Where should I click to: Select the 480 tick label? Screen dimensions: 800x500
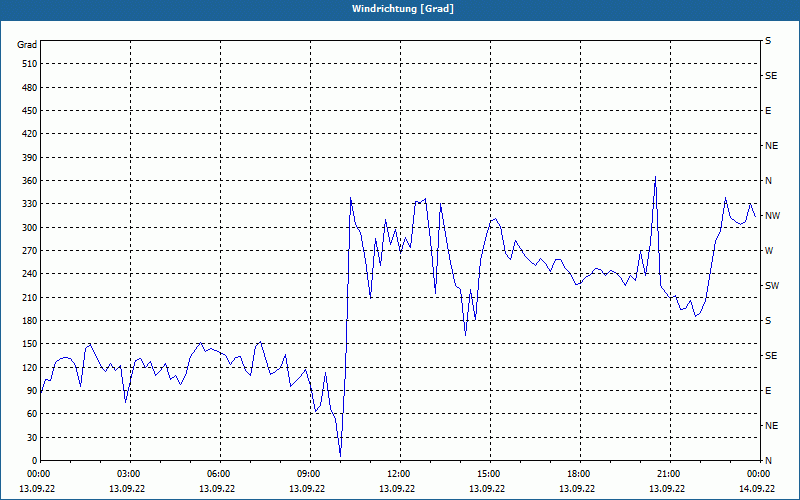point(30,87)
